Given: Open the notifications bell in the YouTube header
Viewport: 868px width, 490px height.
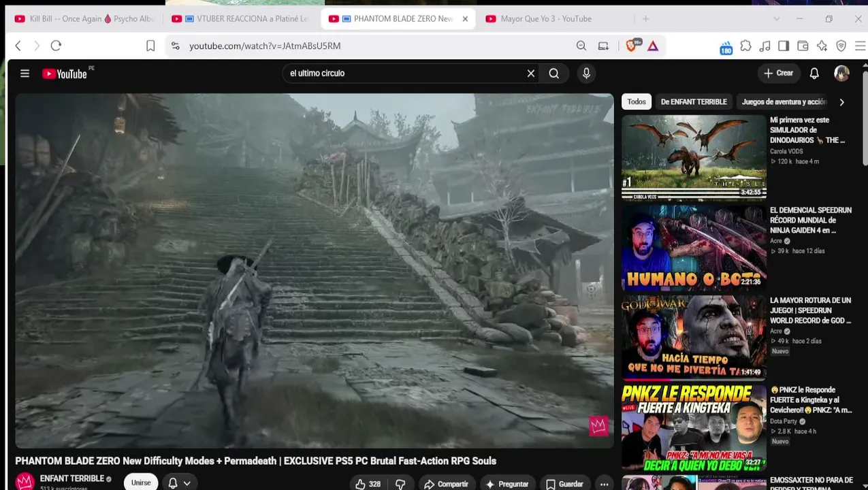Looking at the screenshot, I should [x=814, y=73].
